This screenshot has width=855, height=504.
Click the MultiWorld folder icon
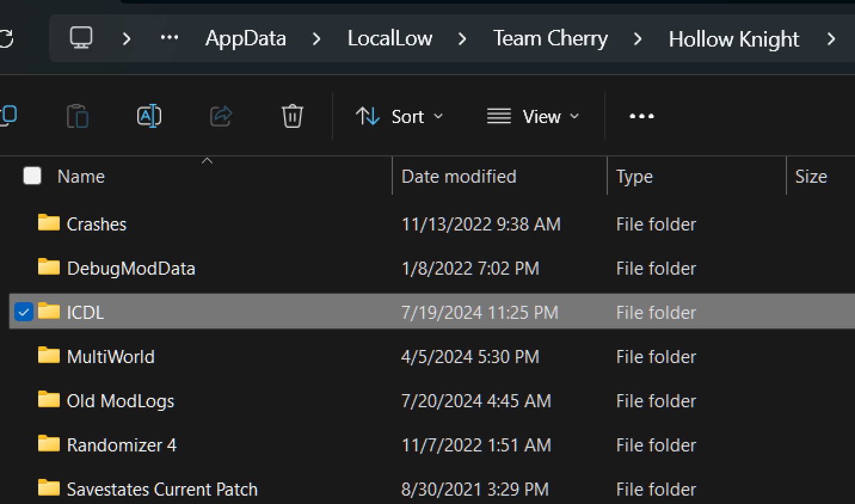[x=49, y=355]
